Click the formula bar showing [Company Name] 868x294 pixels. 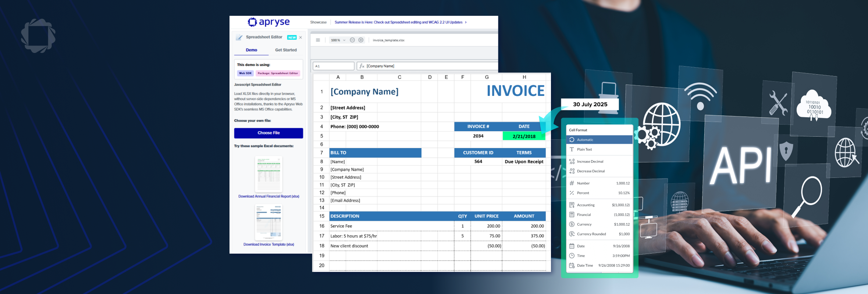[x=428, y=66]
